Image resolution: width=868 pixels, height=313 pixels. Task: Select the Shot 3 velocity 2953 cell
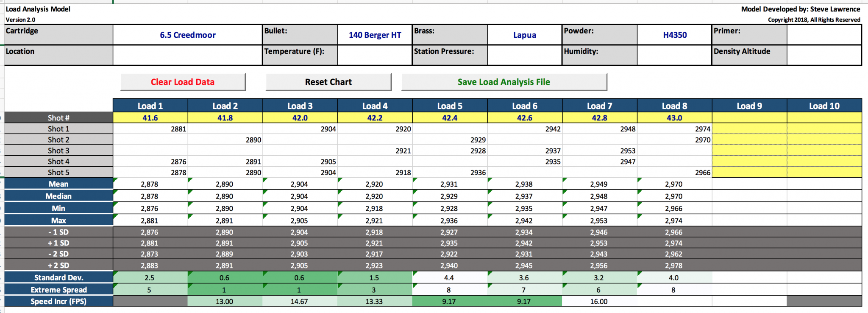tap(600, 151)
